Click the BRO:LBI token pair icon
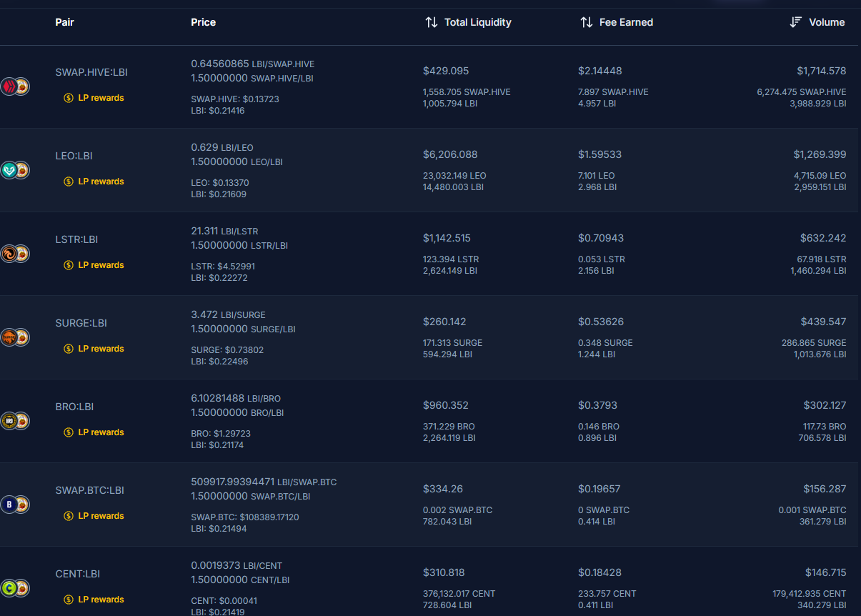 click(x=14, y=421)
